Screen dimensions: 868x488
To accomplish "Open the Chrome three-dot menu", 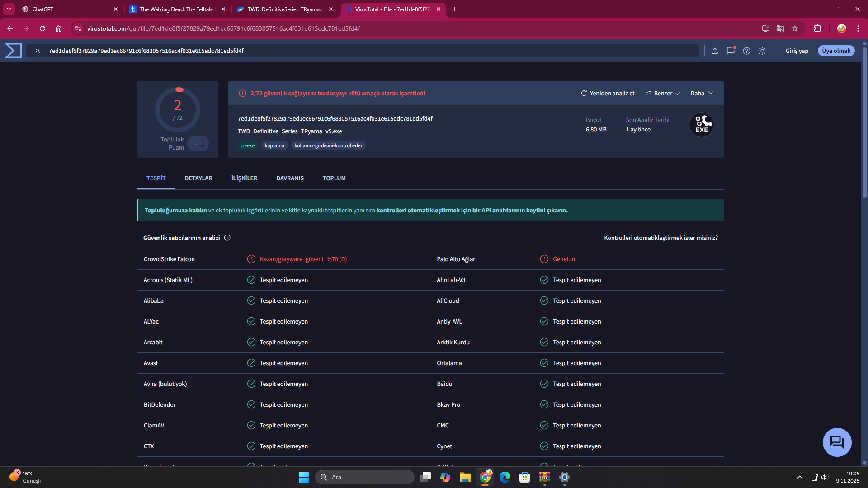I will point(858,28).
